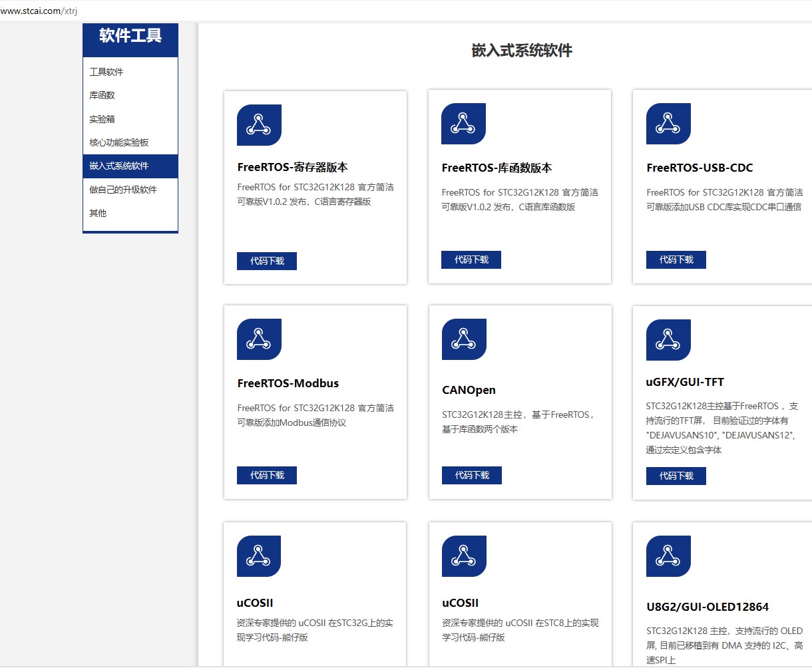Click the CANOpen card icon
Screen dimensions: 812x668
(464, 339)
